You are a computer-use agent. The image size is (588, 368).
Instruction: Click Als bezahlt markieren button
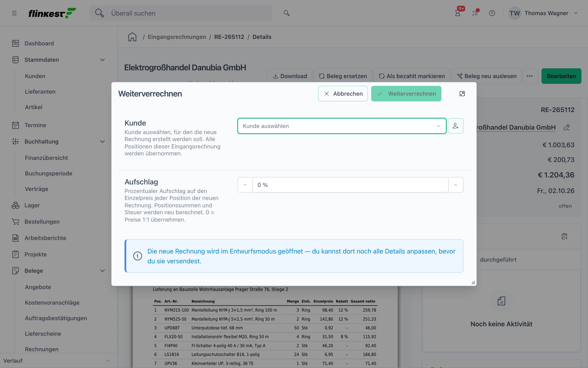(412, 76)
